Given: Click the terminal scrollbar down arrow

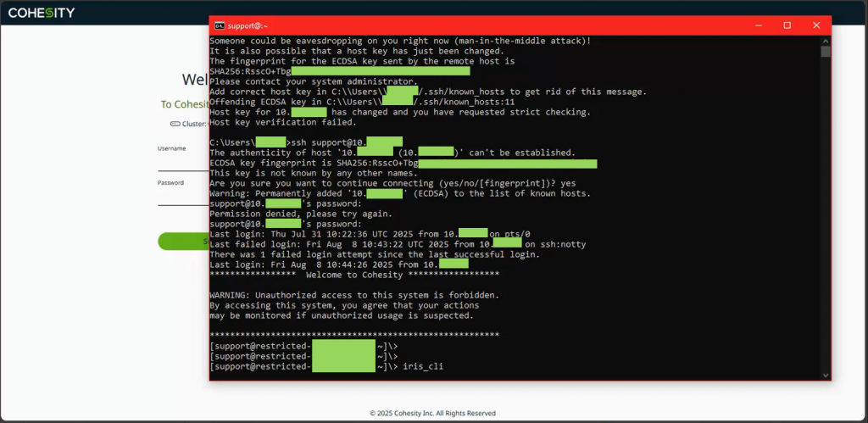Looking at the screenshot, I should [x=826, y=375].
